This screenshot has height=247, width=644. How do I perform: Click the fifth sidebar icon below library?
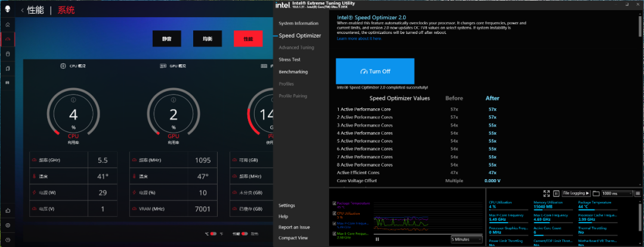click(x=7, y=83)
